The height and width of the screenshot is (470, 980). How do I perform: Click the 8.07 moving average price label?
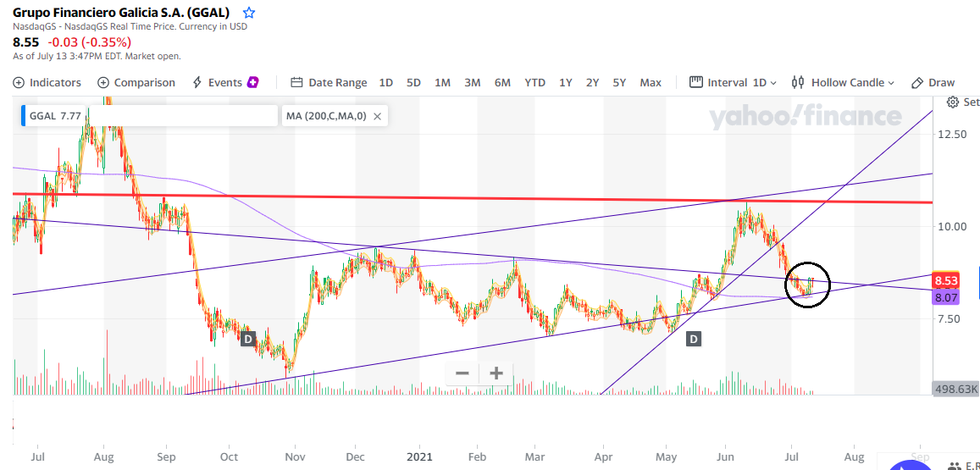click(945, 297)
